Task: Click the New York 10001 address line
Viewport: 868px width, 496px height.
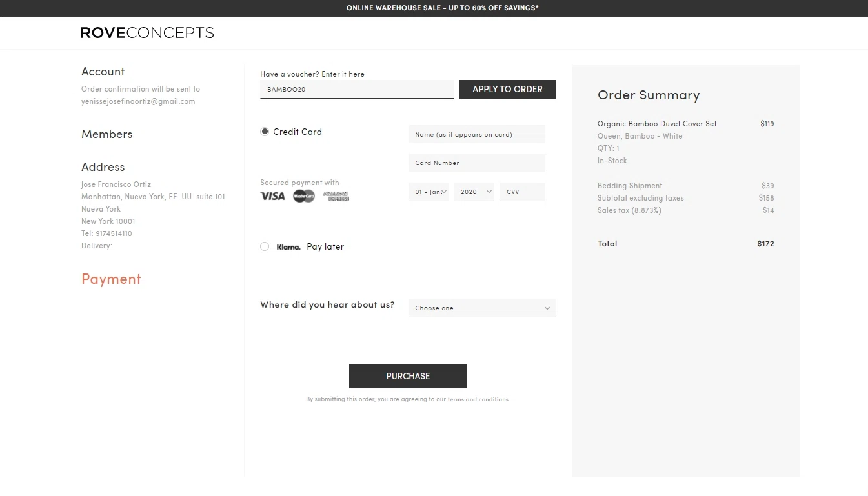Action: tap(108, 221)
